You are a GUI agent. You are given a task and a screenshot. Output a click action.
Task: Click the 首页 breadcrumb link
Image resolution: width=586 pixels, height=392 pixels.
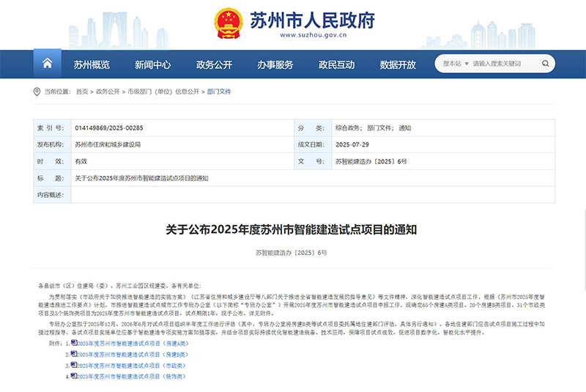82,92
